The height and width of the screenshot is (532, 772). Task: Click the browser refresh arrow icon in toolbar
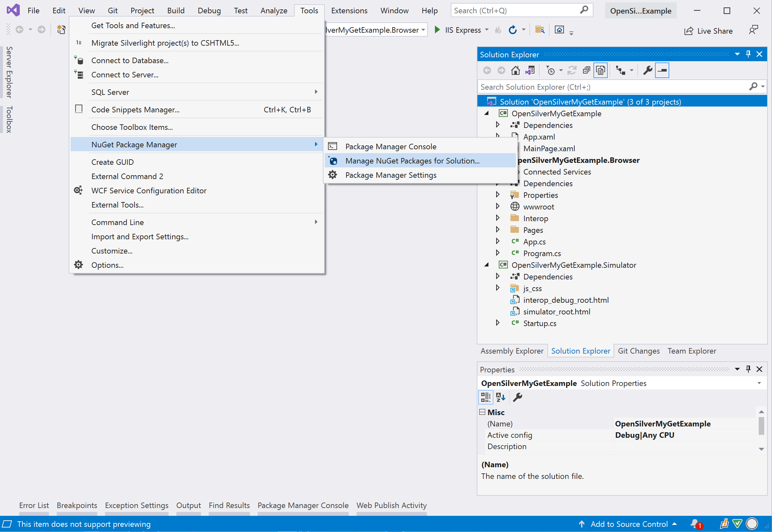(512, 30)
